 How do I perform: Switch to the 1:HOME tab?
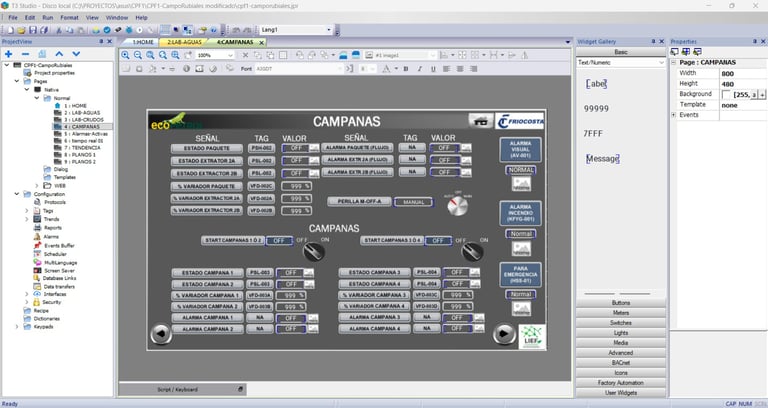(x=144, y=43)
